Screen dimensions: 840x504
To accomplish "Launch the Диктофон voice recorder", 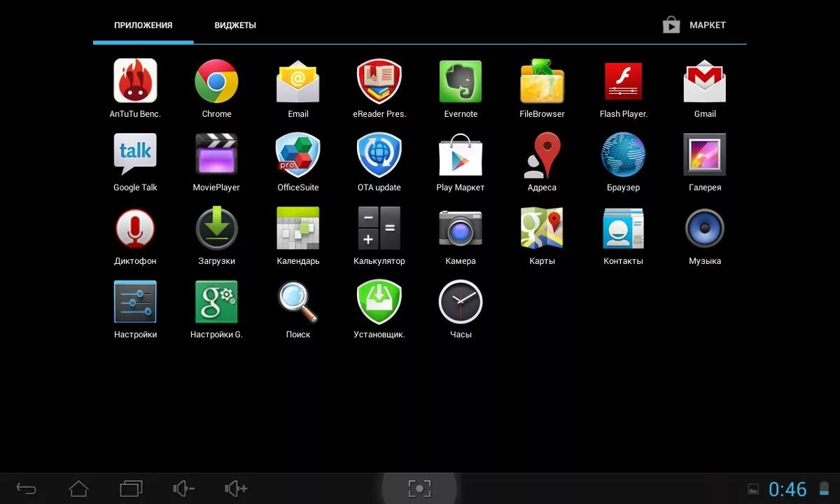I will (135, 228).
